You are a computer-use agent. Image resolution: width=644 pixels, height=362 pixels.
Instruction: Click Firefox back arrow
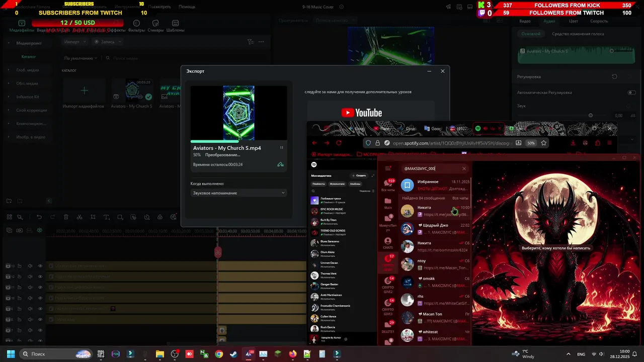pyautogui.click(x=315, y=143)
